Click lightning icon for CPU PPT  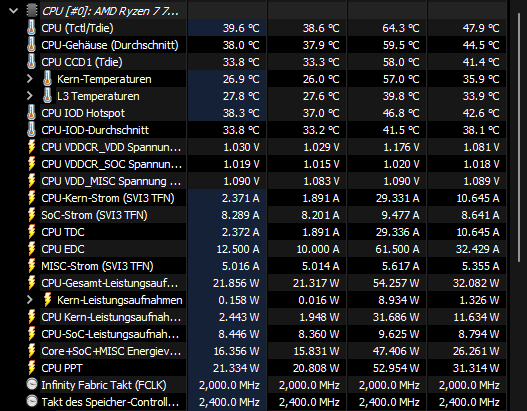(31, 368)
